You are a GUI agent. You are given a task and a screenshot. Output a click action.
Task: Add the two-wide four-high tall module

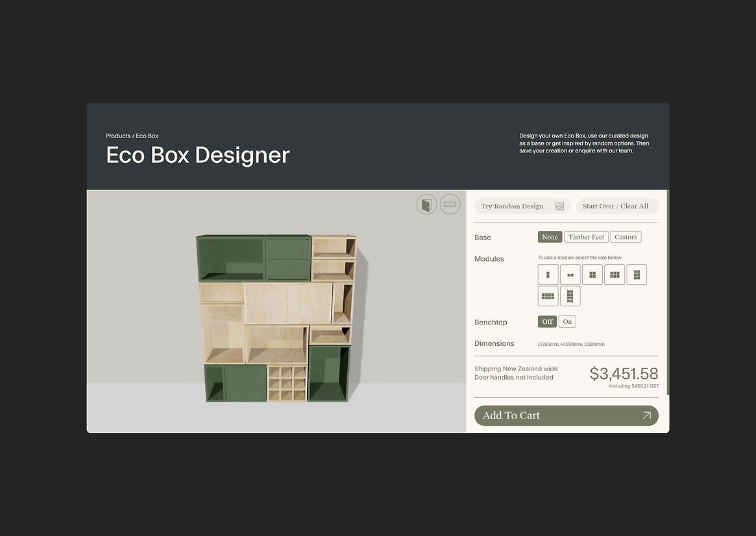tap(570, 296)
